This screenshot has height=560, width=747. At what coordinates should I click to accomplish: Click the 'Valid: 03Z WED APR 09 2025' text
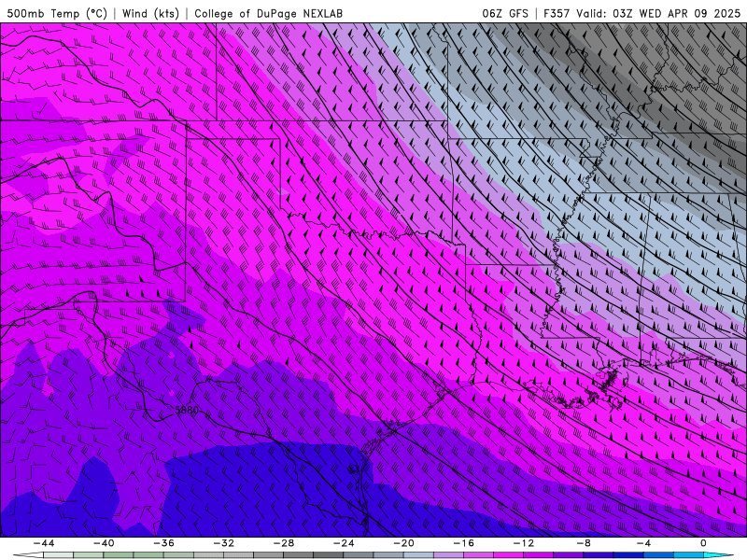pyautogui.click(x=658, y=13)
